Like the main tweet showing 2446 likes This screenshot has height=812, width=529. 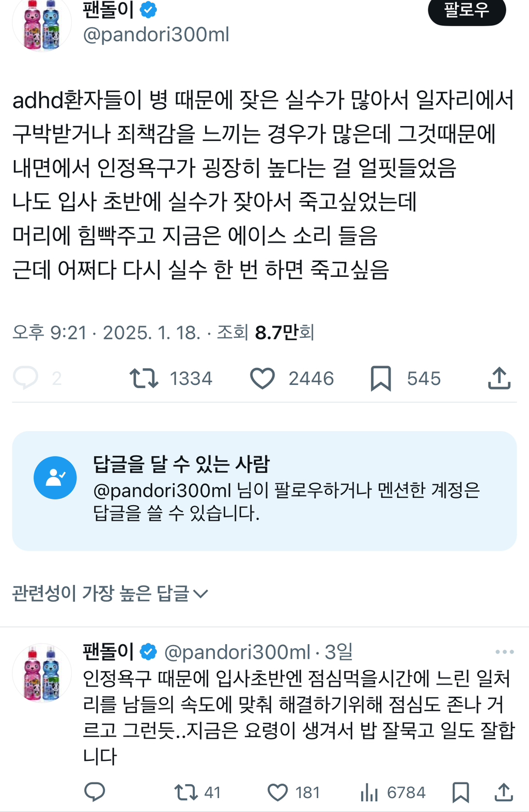pos(263,379)
